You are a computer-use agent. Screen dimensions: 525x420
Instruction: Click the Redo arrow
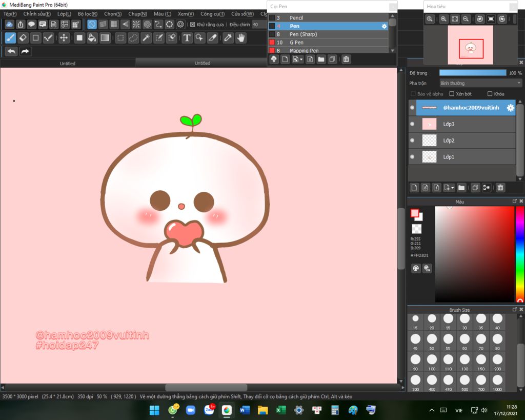click(25, 51)
